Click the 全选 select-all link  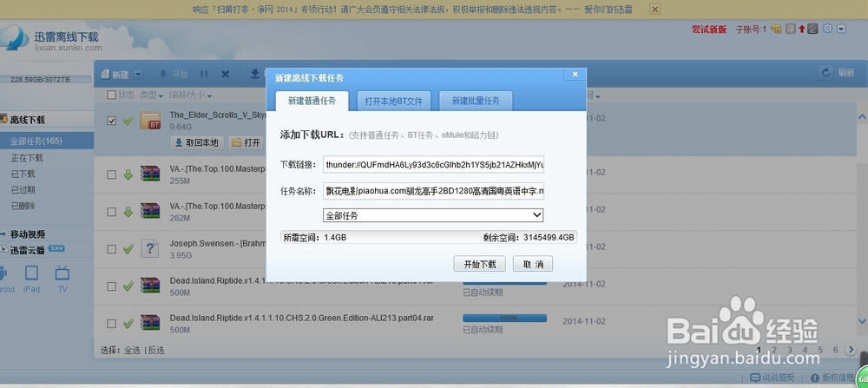pos(132,351)
